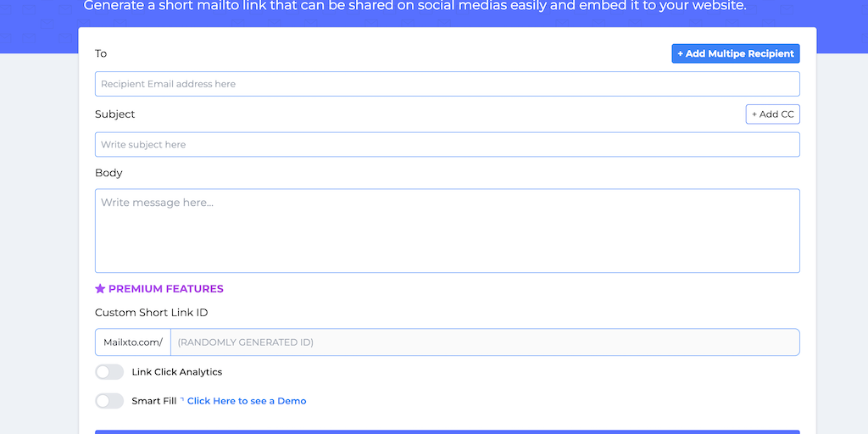The height and width of the screenshot is (434, 868).
Task: Click the blue button at the form bottom
Action: pos(447,431)
